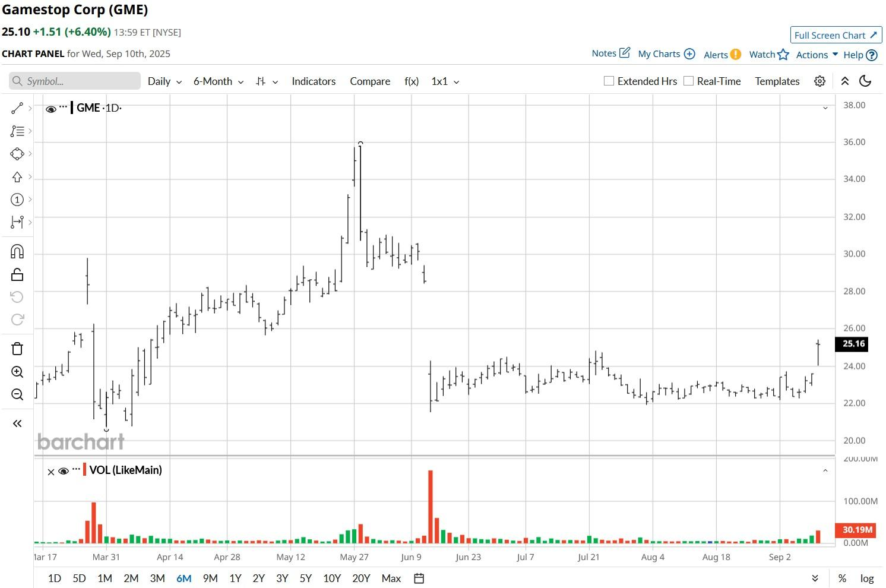Screen dimensions: 886x588
Task: Open the calendar date range picker
Action: point(419,578)
